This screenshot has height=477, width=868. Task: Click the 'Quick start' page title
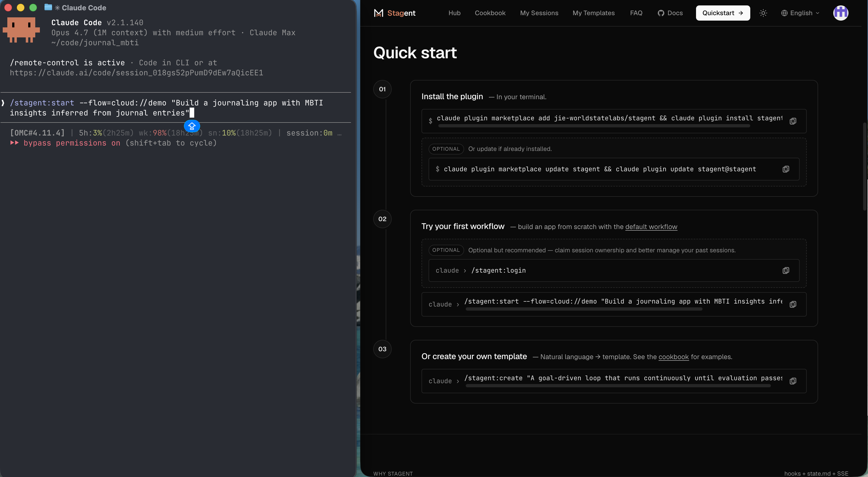pyautogui.click(x=415, y=53)
